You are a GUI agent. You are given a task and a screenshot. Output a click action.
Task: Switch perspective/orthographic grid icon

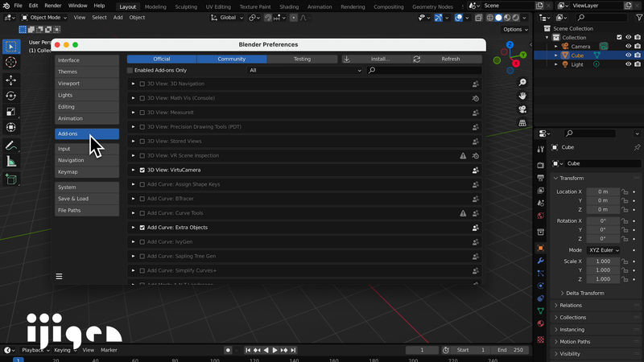click(x=522, y=123)
